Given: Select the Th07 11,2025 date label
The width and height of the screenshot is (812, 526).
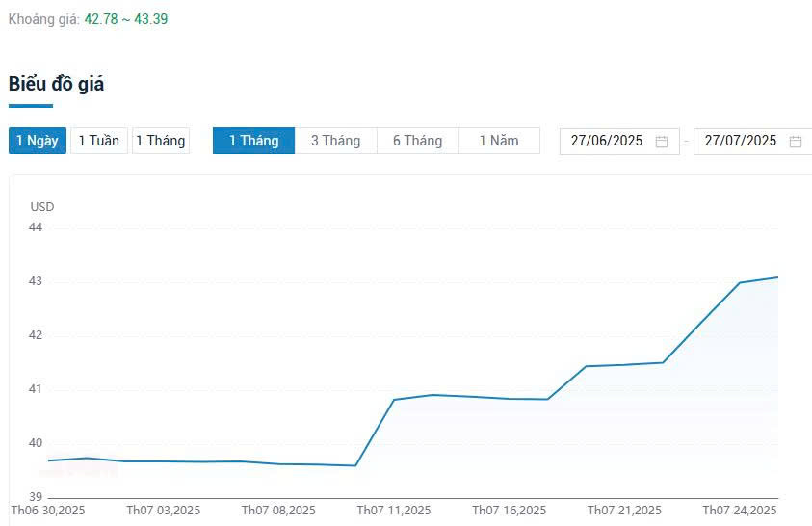Looking at the screenshot, I should [394, 510].
